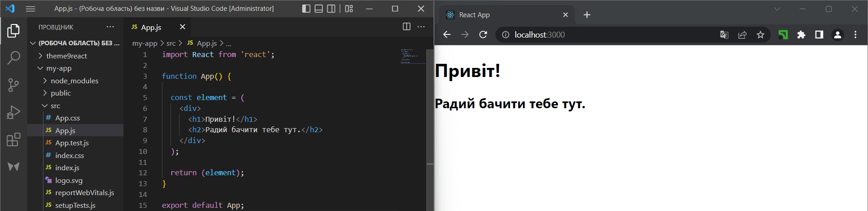Expand the node_modules folder
This screenshot has height=211, width=868.
pyautogui.click(x=74, y=81)
